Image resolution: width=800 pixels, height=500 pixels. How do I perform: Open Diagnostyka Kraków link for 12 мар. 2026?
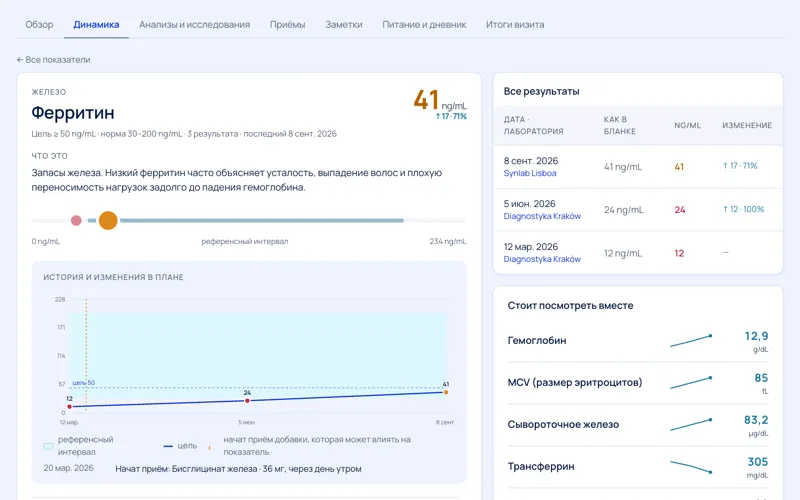pyautogui.click(x=542, y=259)
